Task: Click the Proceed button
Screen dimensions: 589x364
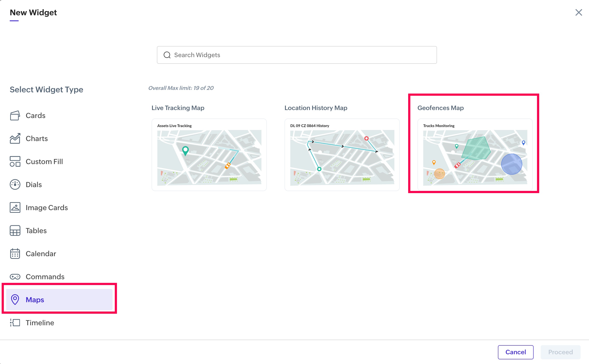Action: [560, 352]
